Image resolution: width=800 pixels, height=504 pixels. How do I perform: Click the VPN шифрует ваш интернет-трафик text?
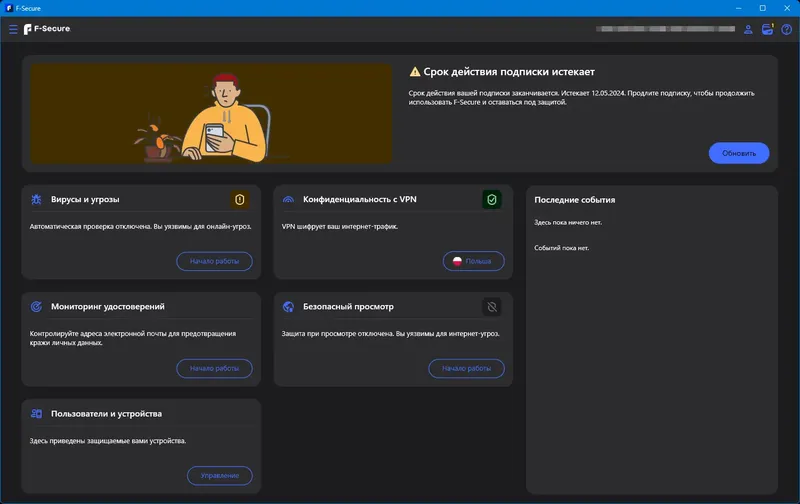(340, 226)
